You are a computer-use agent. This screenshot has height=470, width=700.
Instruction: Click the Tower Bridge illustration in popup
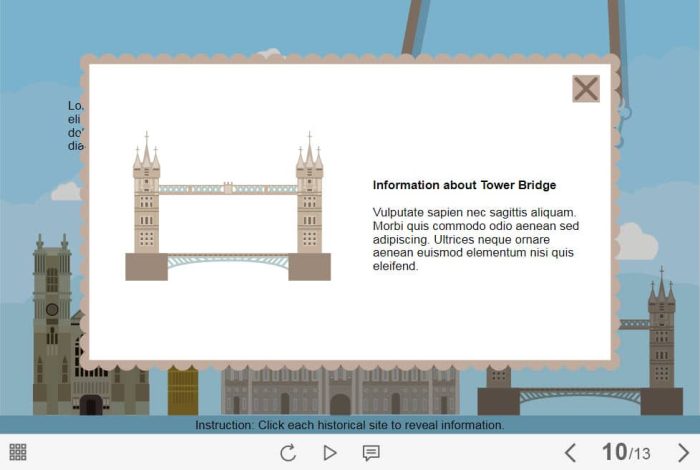click(228, 210)
